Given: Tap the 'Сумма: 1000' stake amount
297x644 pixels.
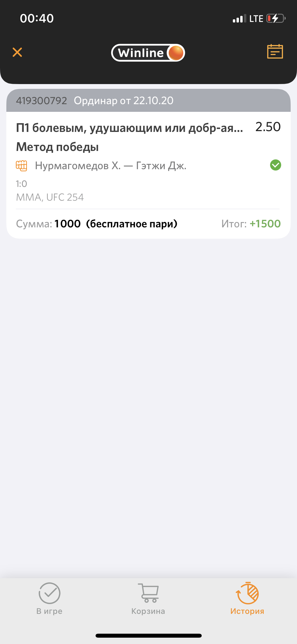Looking at the screenshot, I should pos(49,224).
